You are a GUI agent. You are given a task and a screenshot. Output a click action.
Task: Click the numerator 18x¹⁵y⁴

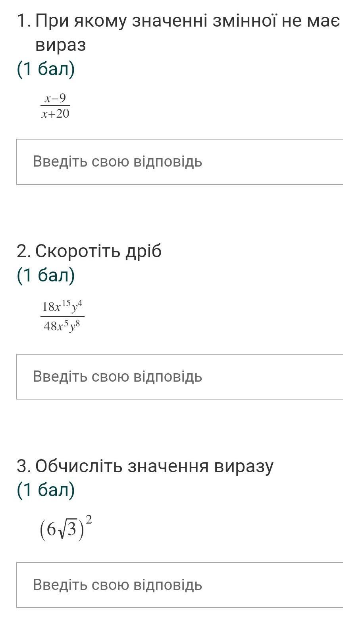[x=62, y=306]
